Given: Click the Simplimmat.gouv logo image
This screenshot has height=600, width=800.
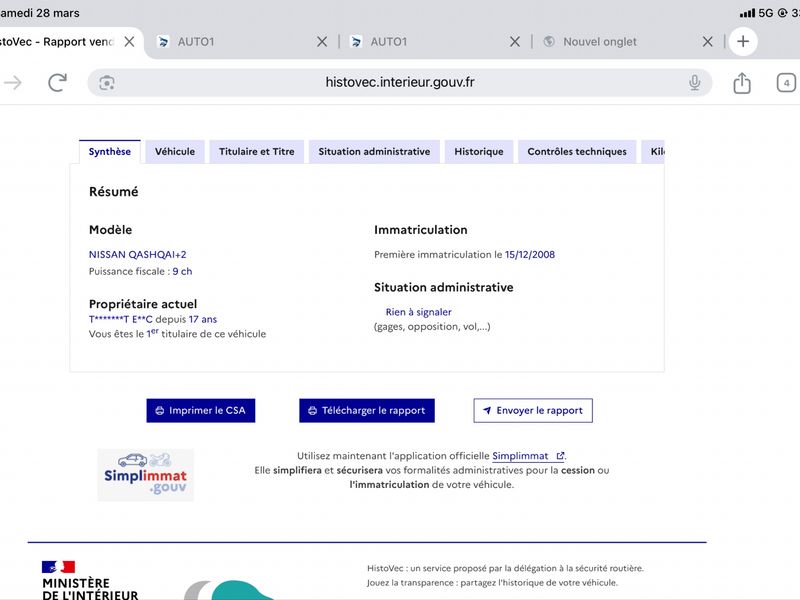Looking at the screenshot, I should [x=146, y=475].
